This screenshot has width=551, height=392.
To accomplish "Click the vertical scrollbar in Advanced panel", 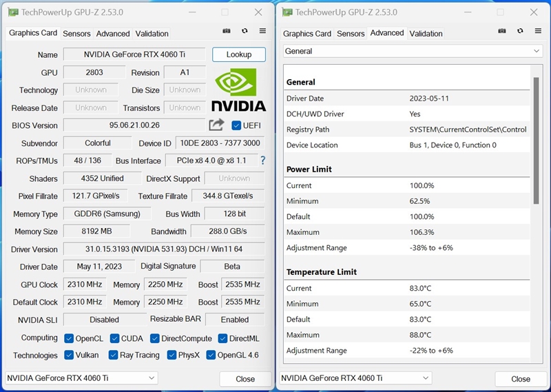I will click(536, 141).
